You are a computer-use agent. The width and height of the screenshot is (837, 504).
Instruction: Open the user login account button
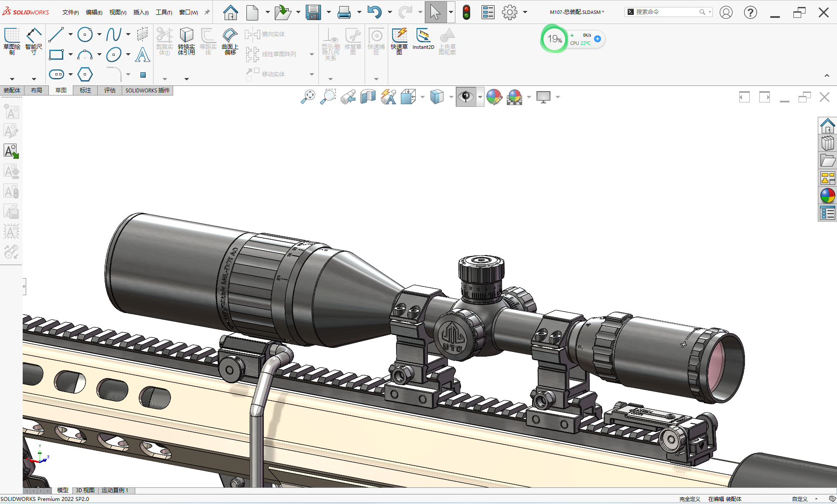[726, 12]
